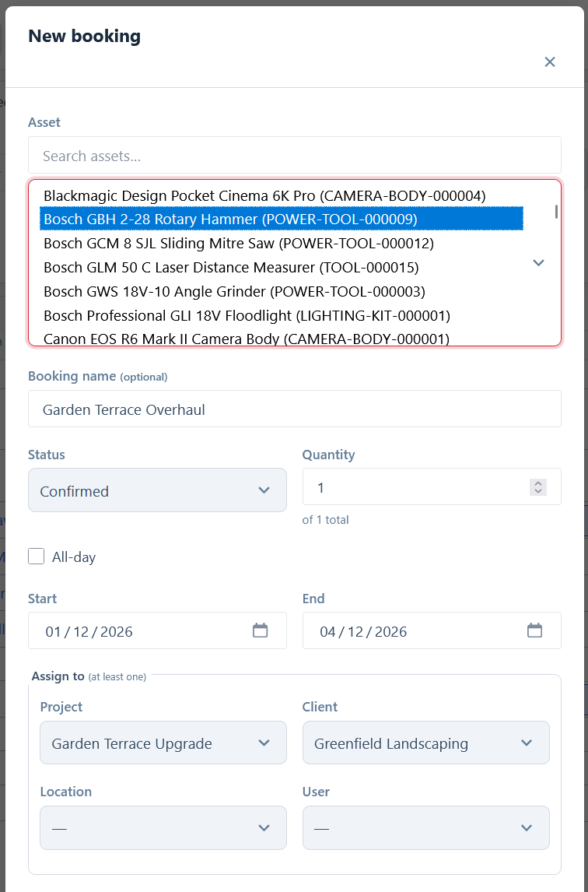
Task: Click the Quantity input field
Action: click(x=432, y=486)
